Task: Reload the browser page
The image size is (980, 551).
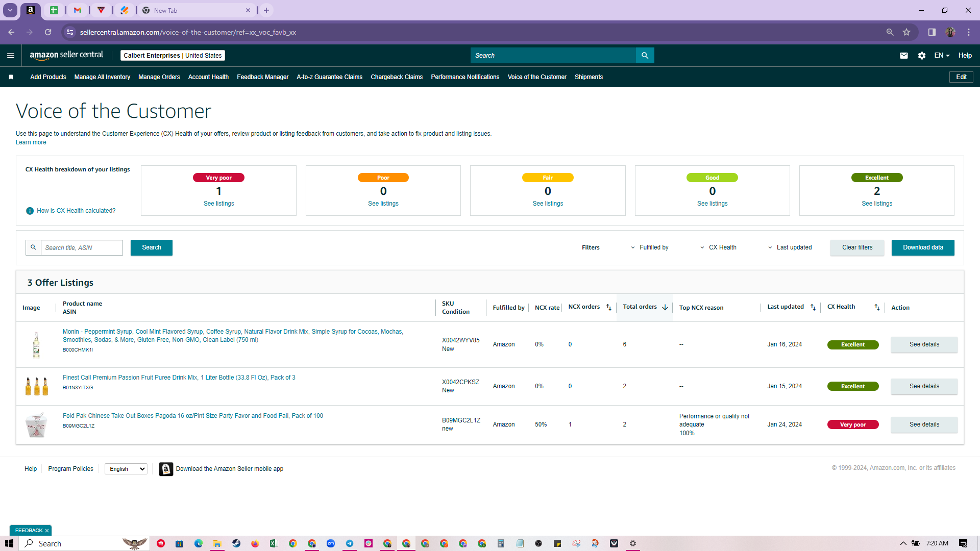Action: [48, 32]
